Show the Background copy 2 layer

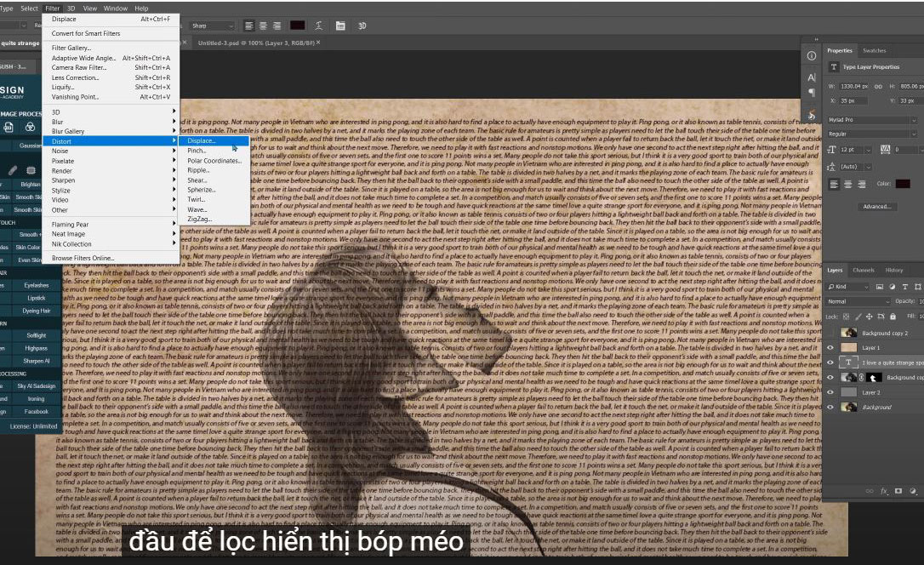tap(830, 333)
